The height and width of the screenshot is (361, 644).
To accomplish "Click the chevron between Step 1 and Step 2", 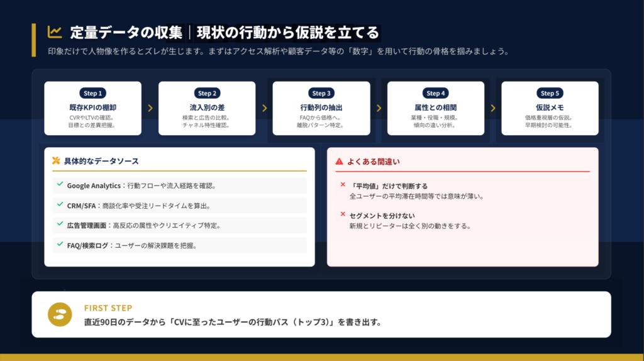I will point(150,108).
